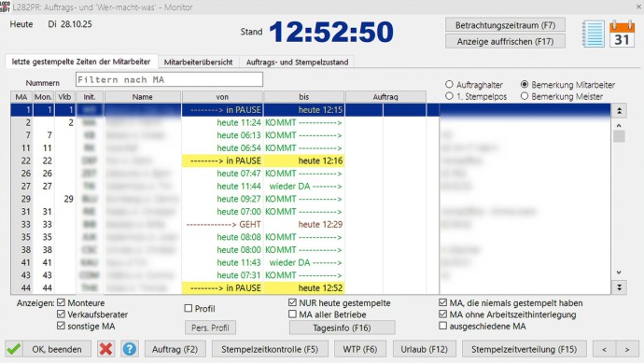Click the red X cancel icon
Screen dimensions: 644x363
click(x=106, y=349)
